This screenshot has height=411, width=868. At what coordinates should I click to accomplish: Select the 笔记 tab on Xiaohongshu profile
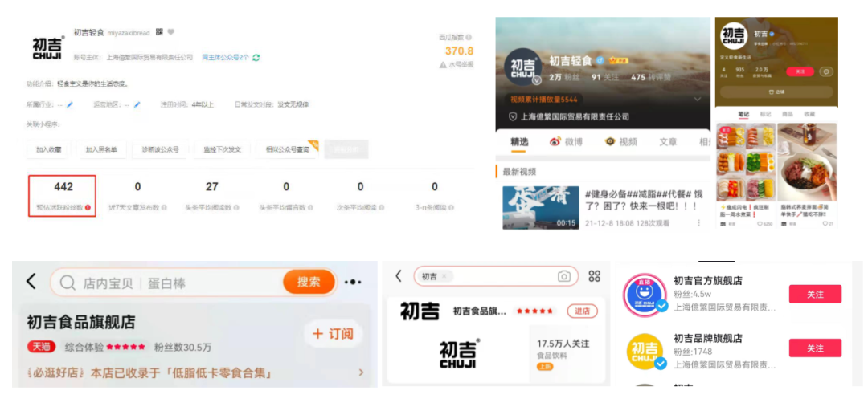[x=743, y=114]
